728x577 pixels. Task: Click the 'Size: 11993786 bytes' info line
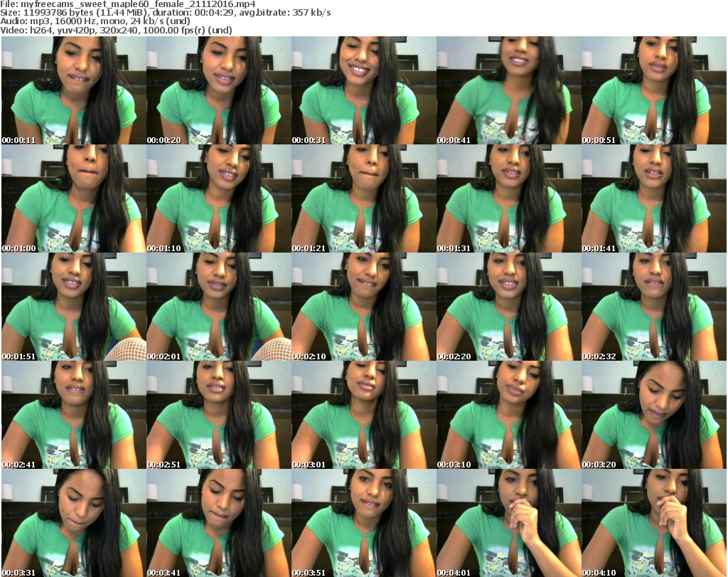click(x=166, y=13)
